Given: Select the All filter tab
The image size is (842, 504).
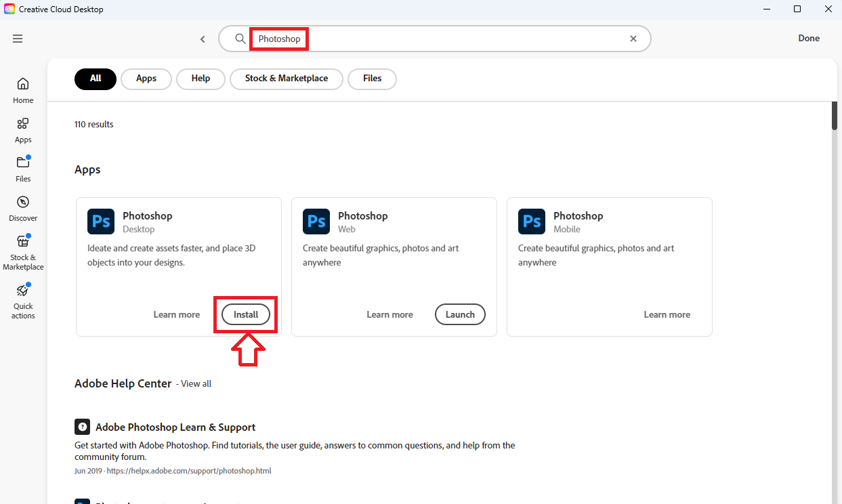Looking at the screenshot, I should click(x=96, y=79).
